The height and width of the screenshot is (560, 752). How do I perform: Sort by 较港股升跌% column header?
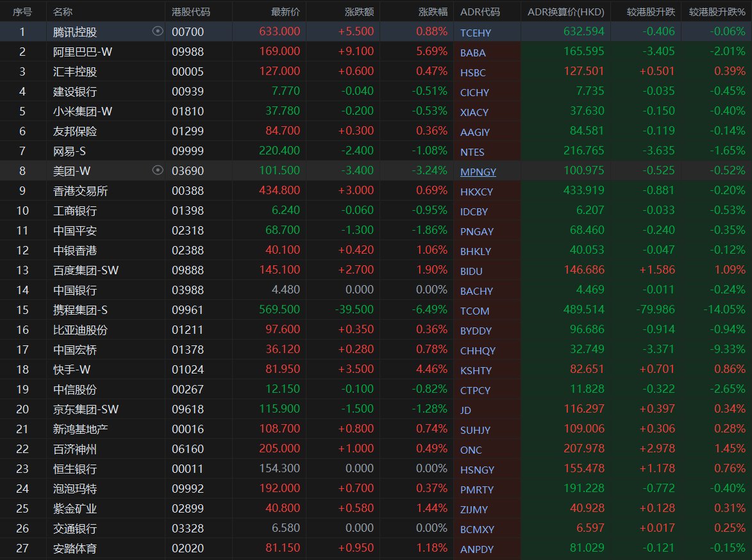(x=717, y=12)
